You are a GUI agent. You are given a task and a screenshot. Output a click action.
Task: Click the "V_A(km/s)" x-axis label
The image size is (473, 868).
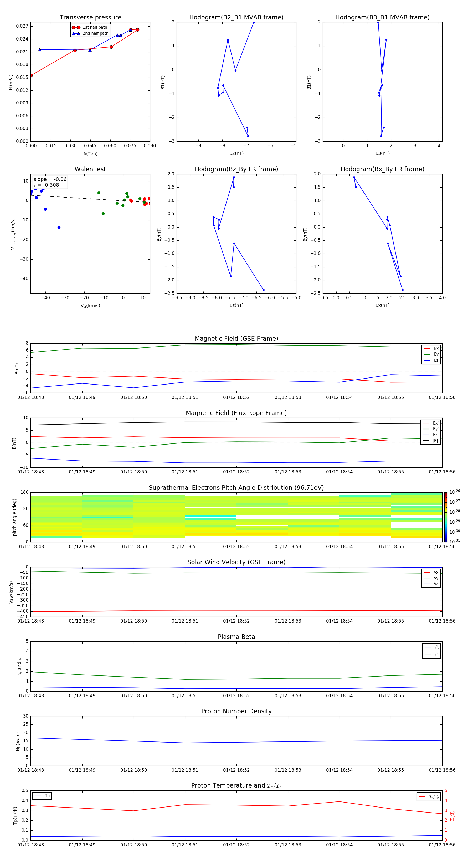pos(90,306)
